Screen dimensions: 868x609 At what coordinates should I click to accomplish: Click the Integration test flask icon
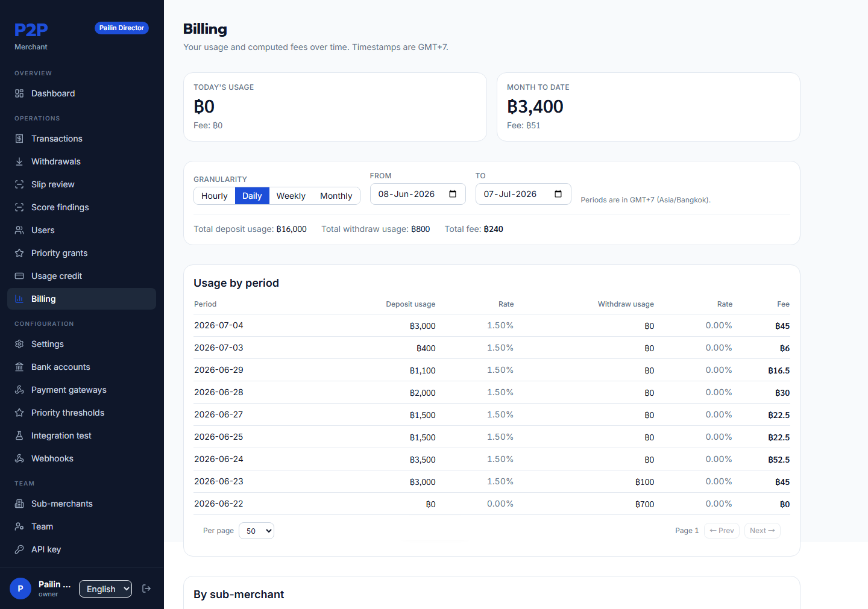[19, 436]
